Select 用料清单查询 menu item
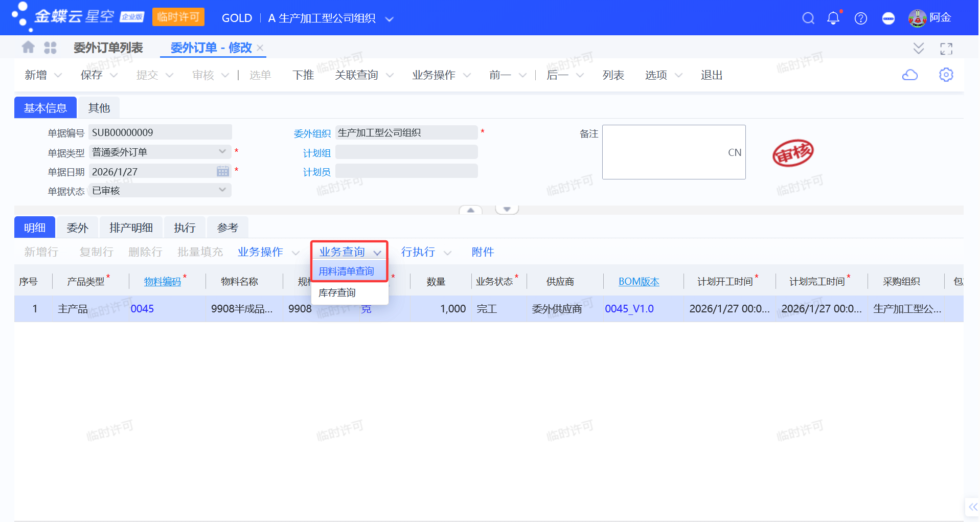Viewport: 980px width, 522px height. coord(347,271)
